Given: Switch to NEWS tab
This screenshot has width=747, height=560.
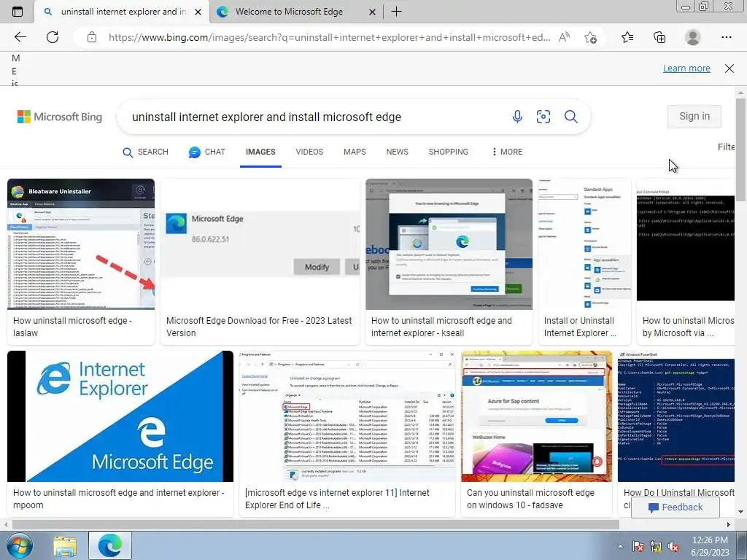Looking at the screenshot, I should 398,152.
